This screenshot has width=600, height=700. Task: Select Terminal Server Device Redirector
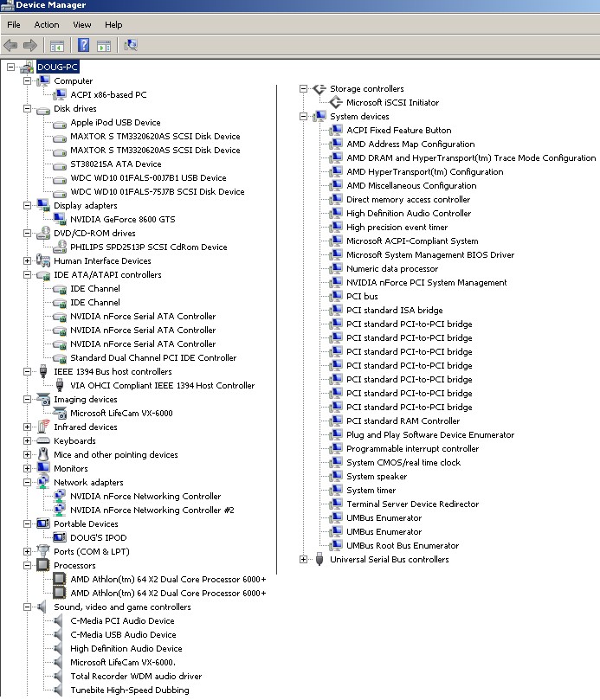[412, 504]
